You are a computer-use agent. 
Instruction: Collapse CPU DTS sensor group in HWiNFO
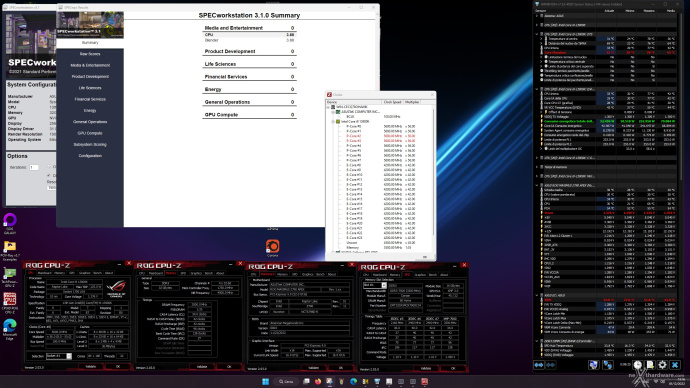537,34
